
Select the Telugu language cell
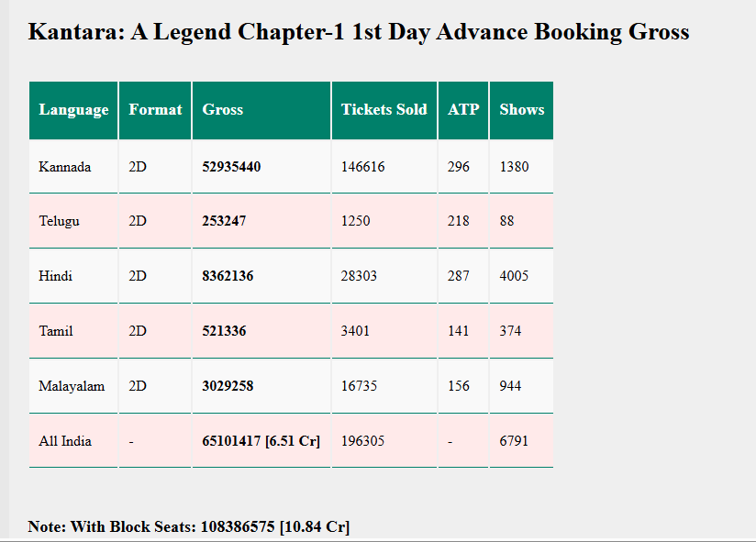[x=59, y=221]
